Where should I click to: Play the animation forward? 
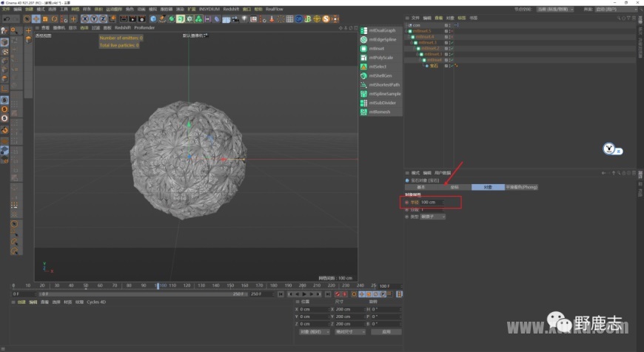[304, 294]
